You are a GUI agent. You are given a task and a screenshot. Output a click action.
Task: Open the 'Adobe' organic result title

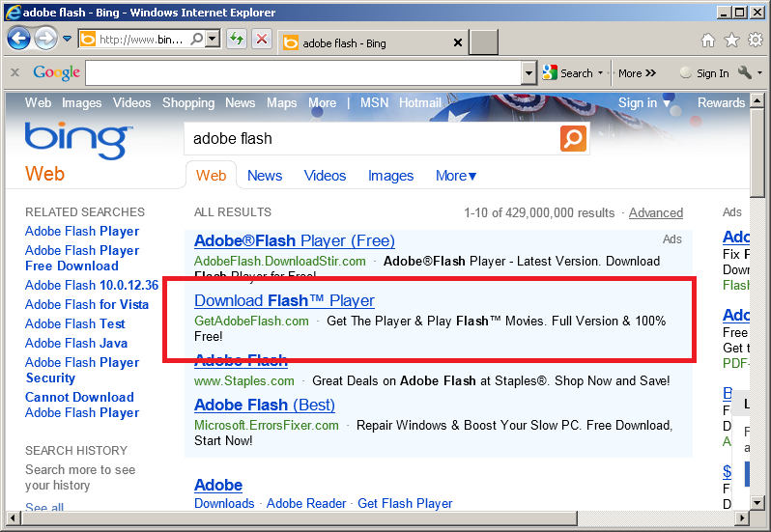[218, 485]
